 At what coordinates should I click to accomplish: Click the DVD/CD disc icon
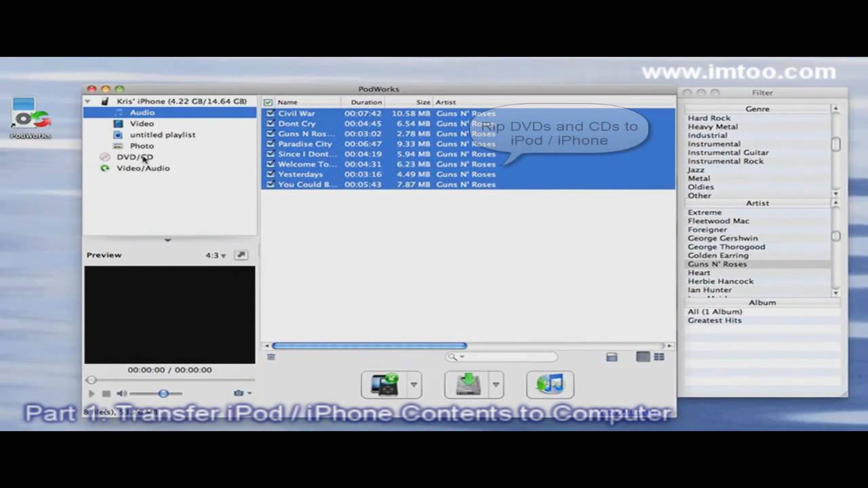tap(104, 157)
